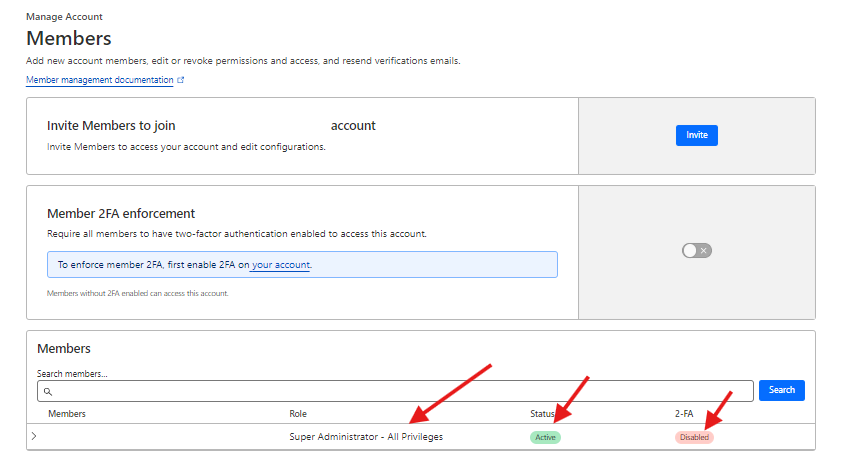Click the Status column header
This screenshot has height=466, width=848.
pos(542,414)
